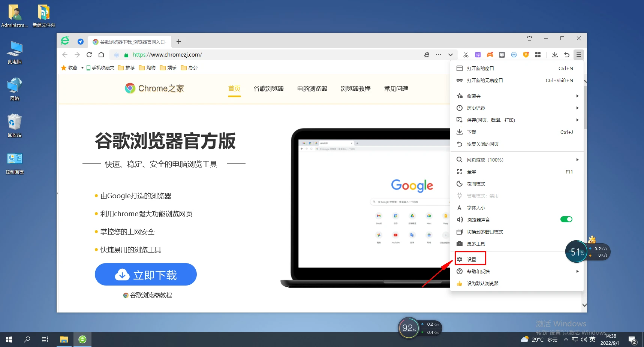
Task: Open the purple translate extension icon
Action: point(478,55)
